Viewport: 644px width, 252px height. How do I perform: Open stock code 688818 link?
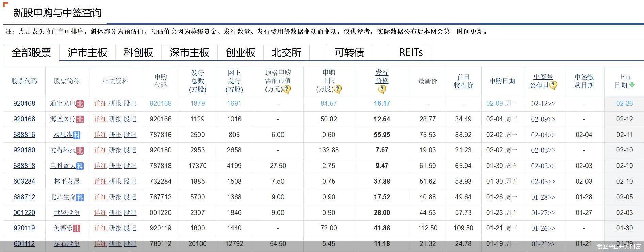click(x=24, y=166)
